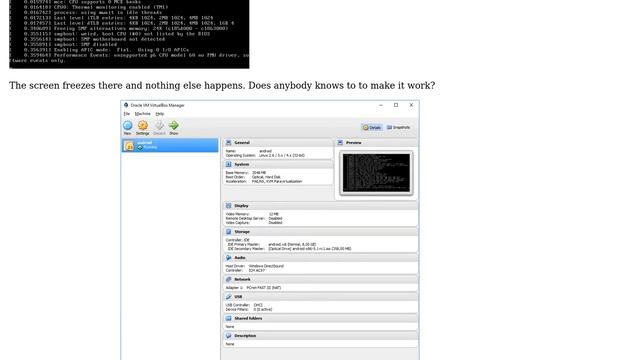The height and width of the screenshot is (360, 640).
Task: Click the 'Adapter 1' network row
Action: pyautogui.click(x=253, y=288)
